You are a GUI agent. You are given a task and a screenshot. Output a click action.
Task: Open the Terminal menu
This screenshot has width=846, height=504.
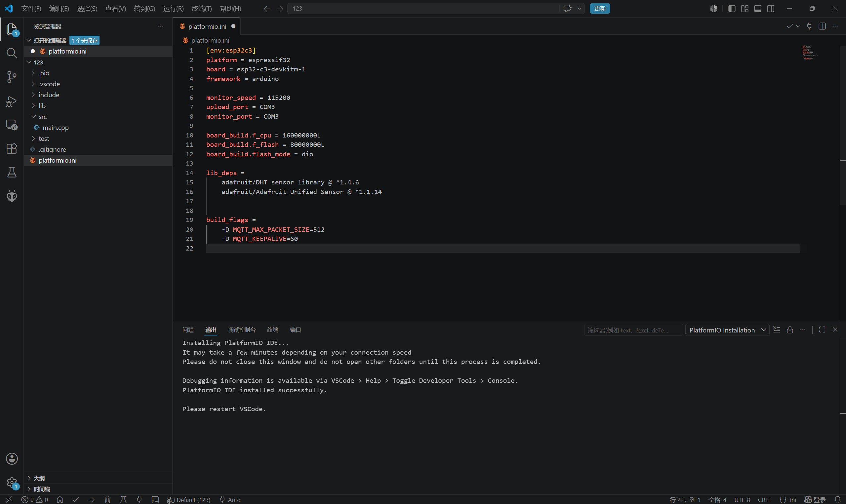pyautogui.click(x=202, y=9)
